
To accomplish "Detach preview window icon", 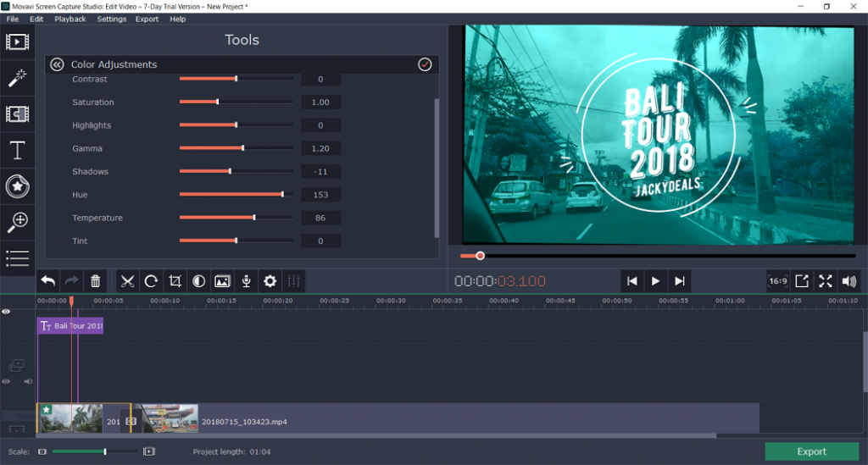I will coord(802,281).
